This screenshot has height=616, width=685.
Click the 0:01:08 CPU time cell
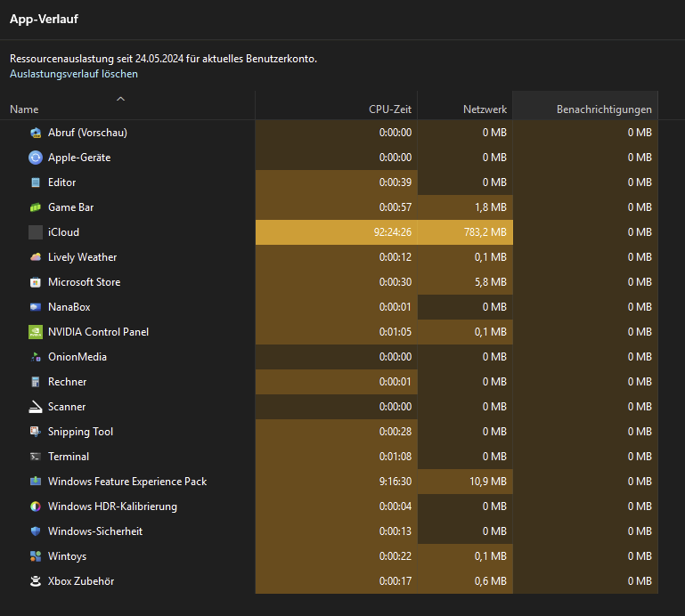(337, 457)
